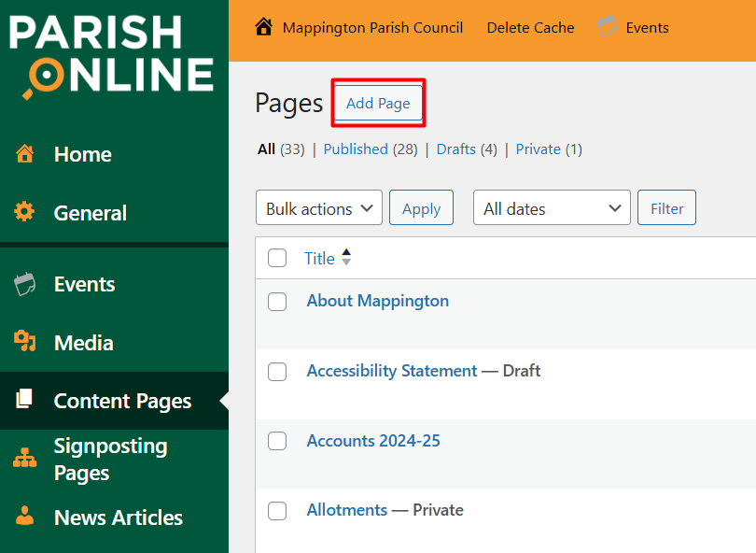Select the Accounts 2024-25 row checkbox

pos(277,442)
